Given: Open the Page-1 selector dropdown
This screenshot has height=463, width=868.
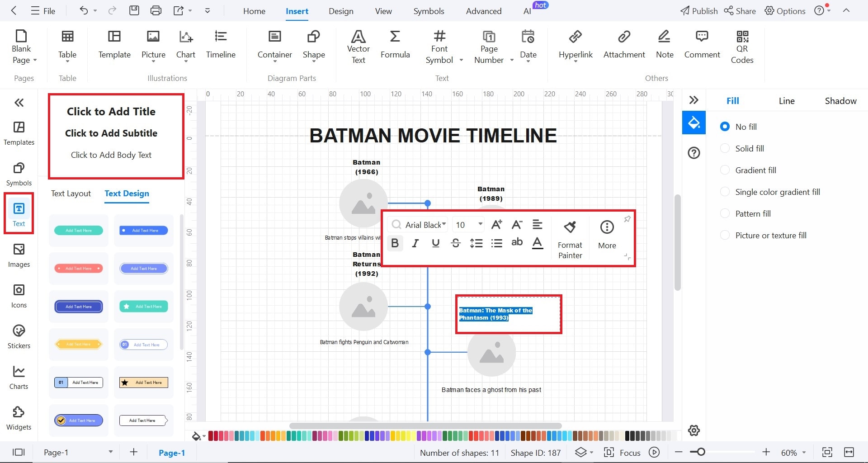Looking at the screenshot, I should (x=111, y=452).
